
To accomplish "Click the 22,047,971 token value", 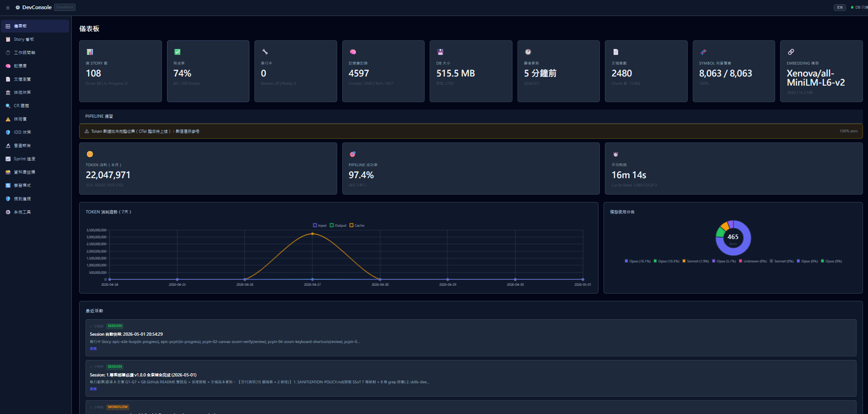I will pyautogui.click(x=108, y=175).
